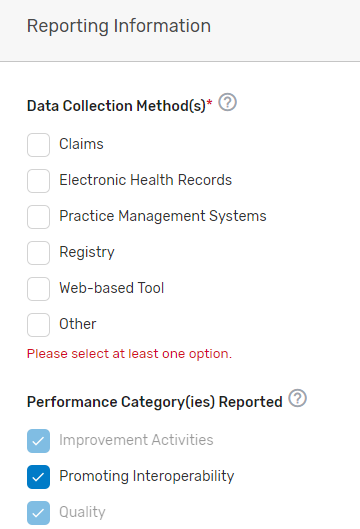
Task: Click the Web-based Tool label text
Action: click(112, 288)
